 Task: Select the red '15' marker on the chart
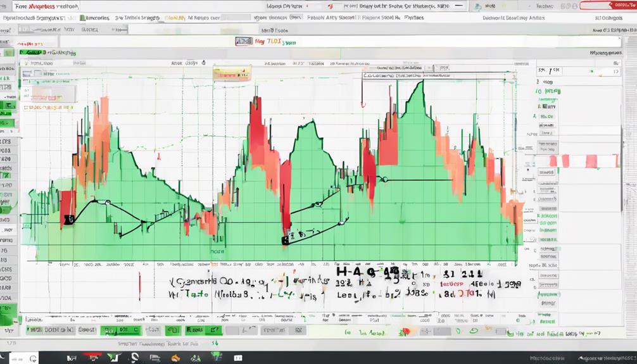[x=68, y=218]
